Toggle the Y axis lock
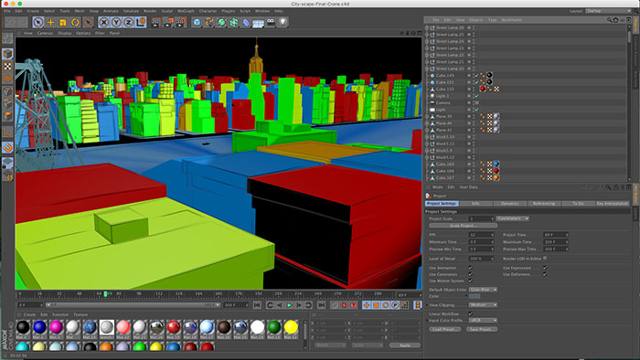The width and height of the screenshot is (640, 360). click(116, 22)
